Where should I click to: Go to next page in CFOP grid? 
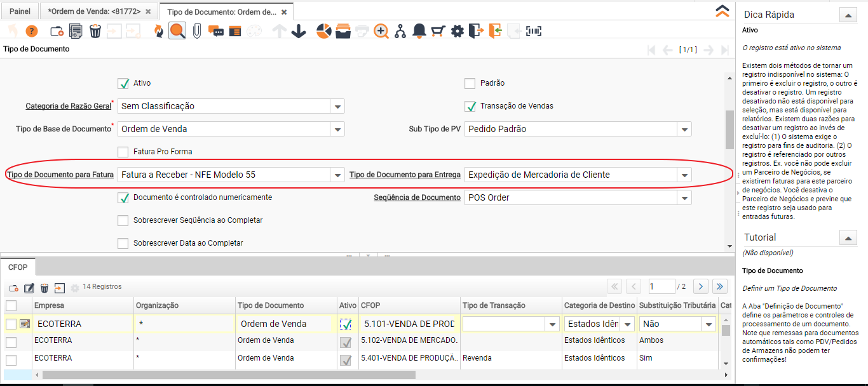tap(700, 287)
